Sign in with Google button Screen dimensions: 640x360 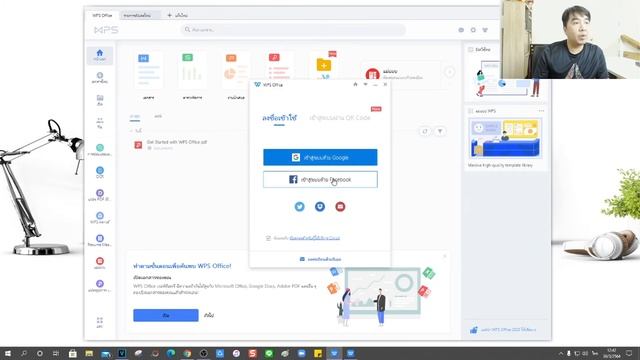click(320, 157)
